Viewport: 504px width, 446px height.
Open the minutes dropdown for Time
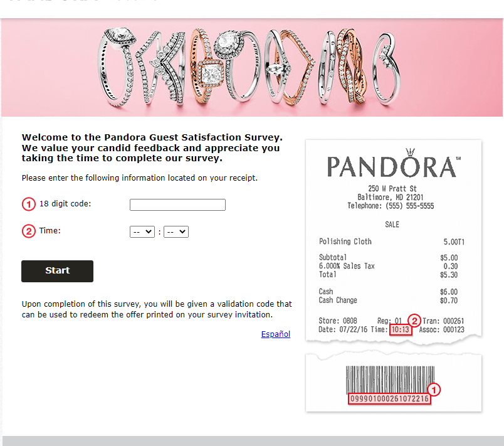point(176,232)
